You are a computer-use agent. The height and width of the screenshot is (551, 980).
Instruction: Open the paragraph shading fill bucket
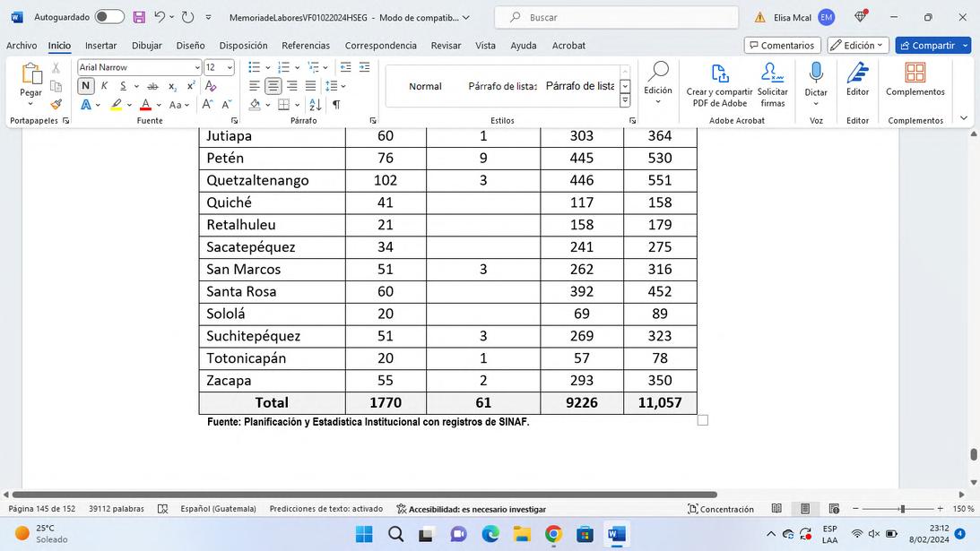click(x=255, y=104)
